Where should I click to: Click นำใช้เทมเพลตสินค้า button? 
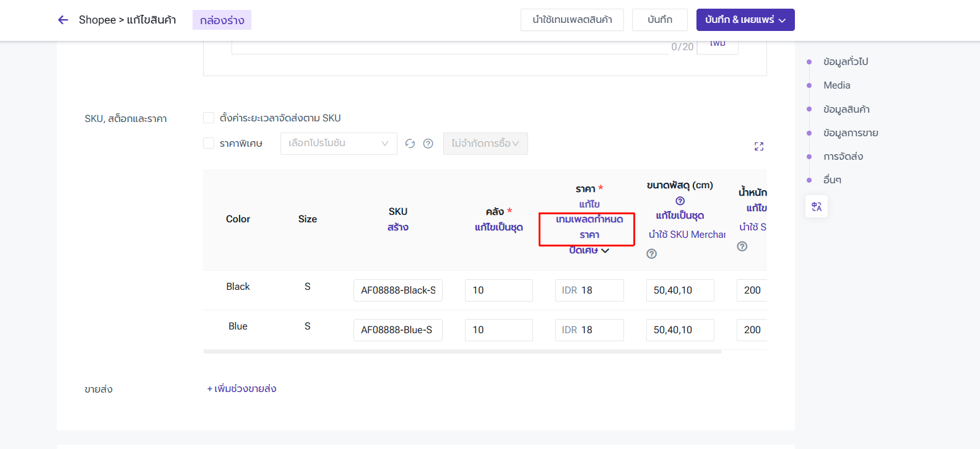point(572,20)
